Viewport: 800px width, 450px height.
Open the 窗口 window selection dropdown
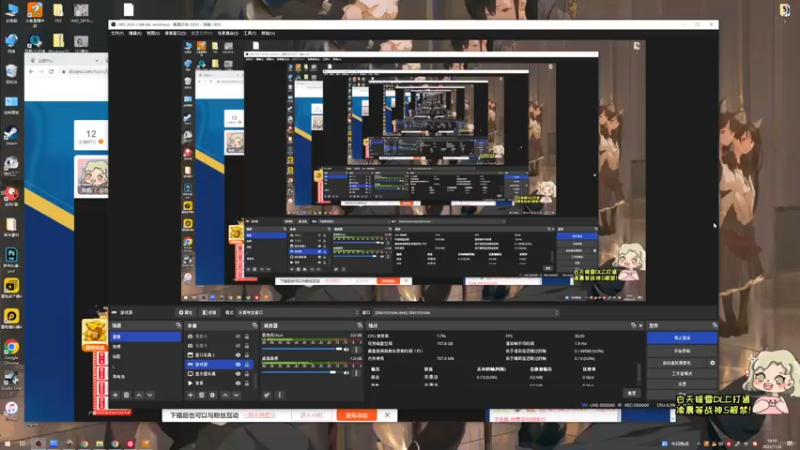(x=466, y=313)
